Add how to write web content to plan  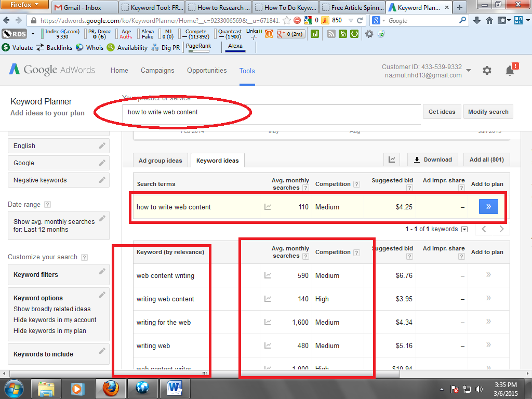pyautogui.click(x=488, y=207)
